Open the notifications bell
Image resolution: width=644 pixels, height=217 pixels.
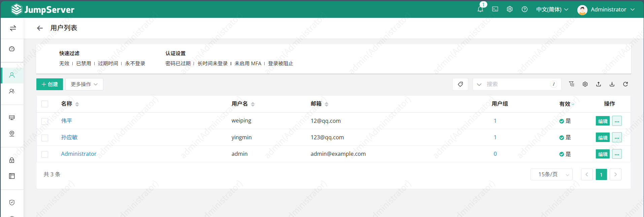click(480, 9)
